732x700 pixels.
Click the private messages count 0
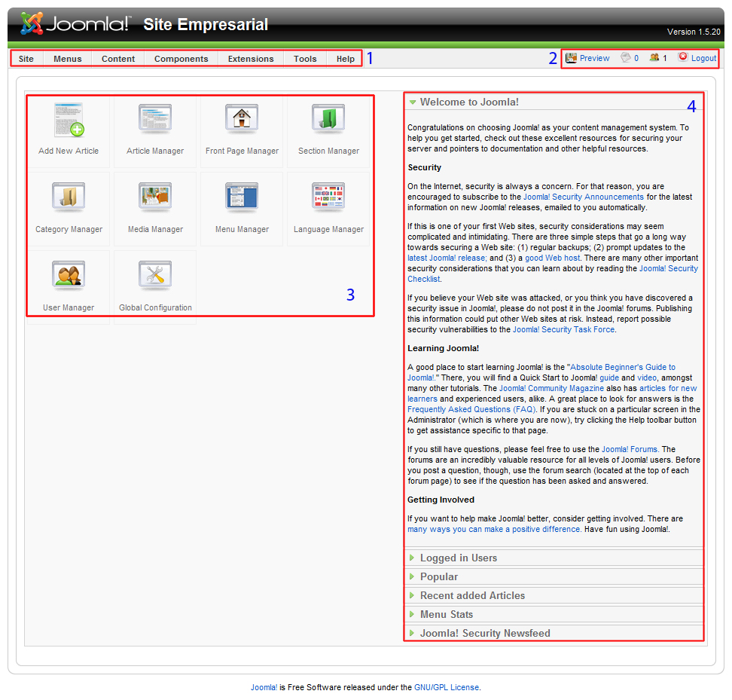point(636,58)
